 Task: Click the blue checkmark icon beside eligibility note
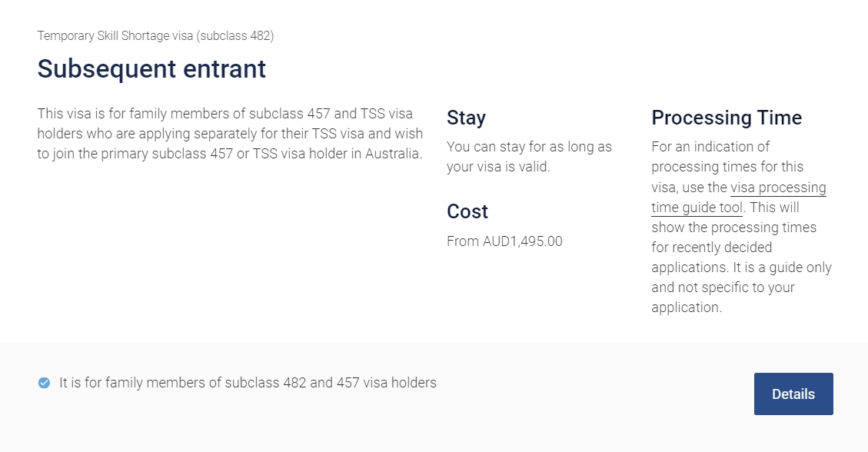(x=44, y=382)
